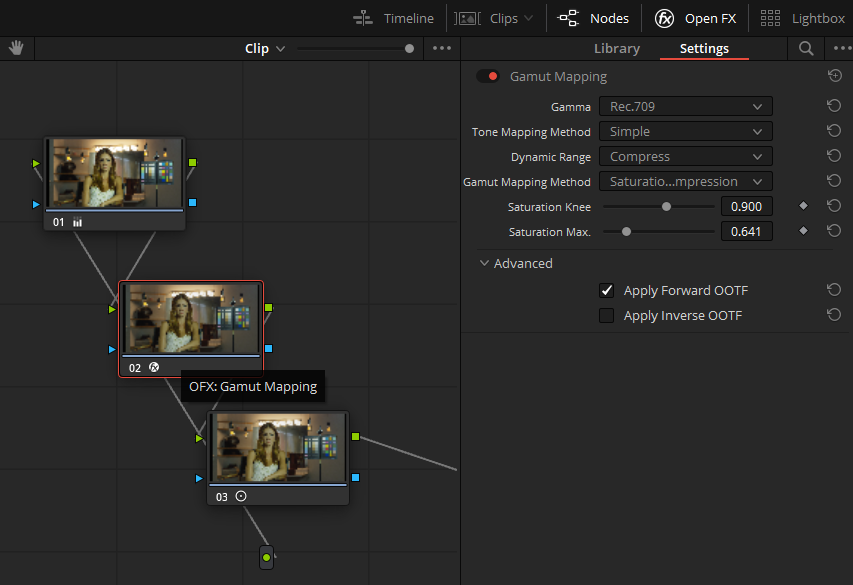The width and height of the screenshot is (853, 585).
Task: Adjust the node graph zoom slider
Action: pyautogui.click(x=409, y=48)
